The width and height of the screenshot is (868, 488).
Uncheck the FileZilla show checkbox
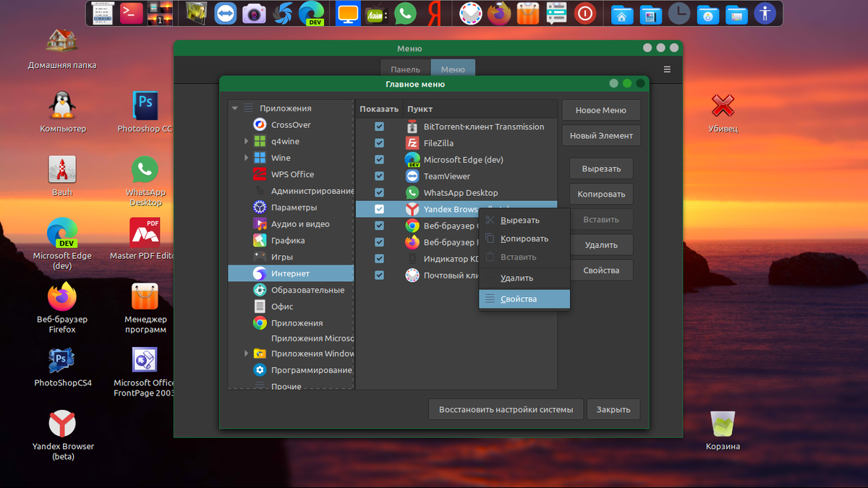pyautogui.click(x=379, y=143)
